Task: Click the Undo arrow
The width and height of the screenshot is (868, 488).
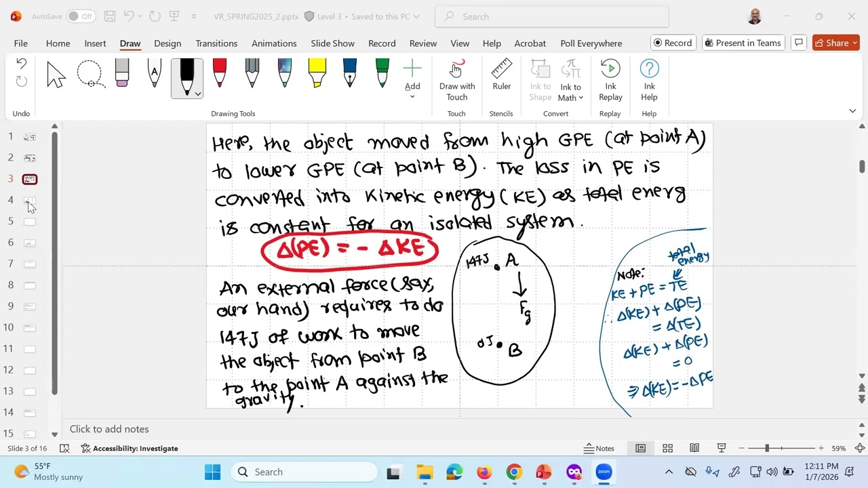Action: click(x=21, y=64)
